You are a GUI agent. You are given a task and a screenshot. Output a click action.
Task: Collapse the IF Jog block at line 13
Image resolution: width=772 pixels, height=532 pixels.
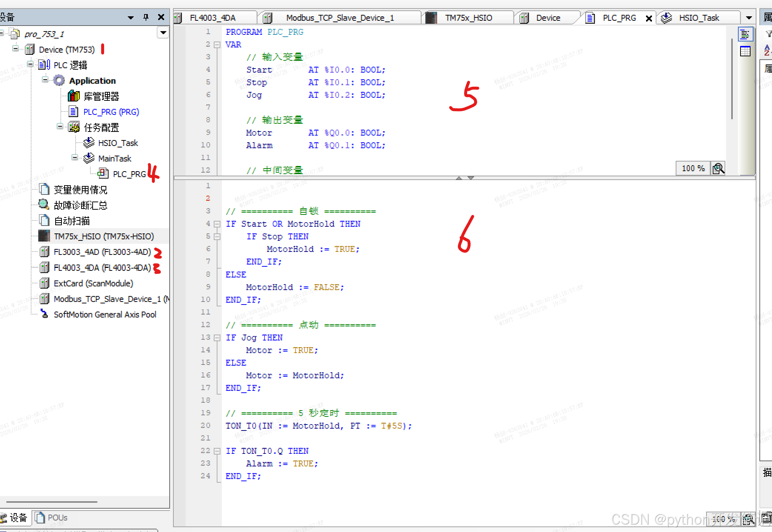[217, 338]
